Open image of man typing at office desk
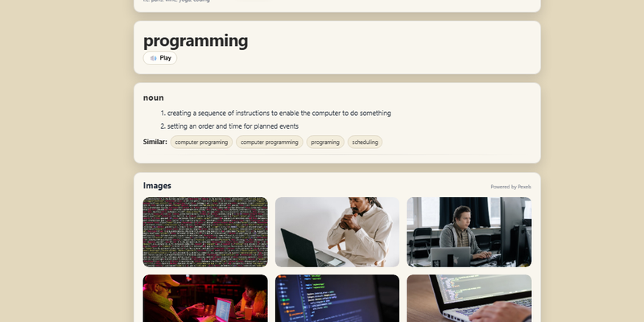This screenshot has height=322, width=644. click(469, 232)
